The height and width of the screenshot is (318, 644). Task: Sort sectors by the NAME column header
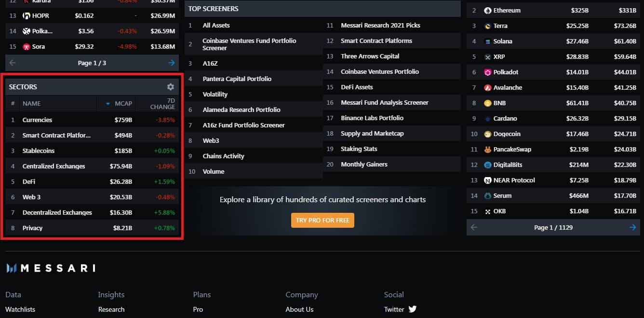(x=31, y=104)
